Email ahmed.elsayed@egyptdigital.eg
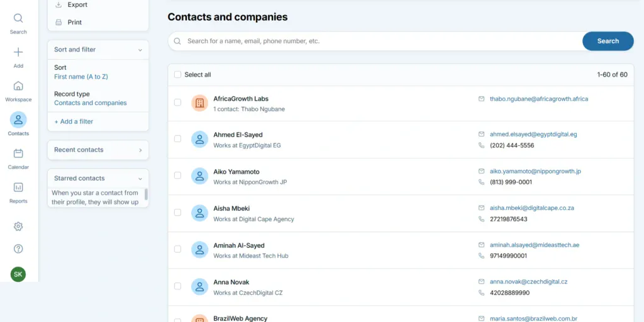Viewport: 644px width, 322px height. point(533,135)
